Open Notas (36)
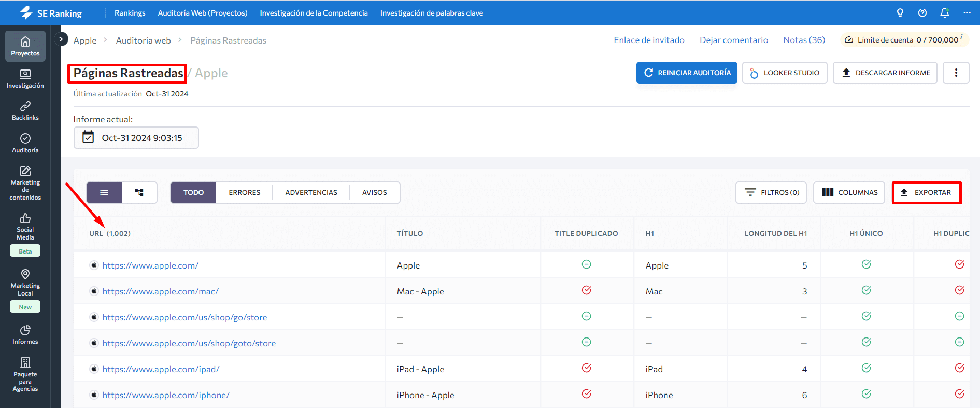Screen dimensions: 980x408 [x=804, y=40]
